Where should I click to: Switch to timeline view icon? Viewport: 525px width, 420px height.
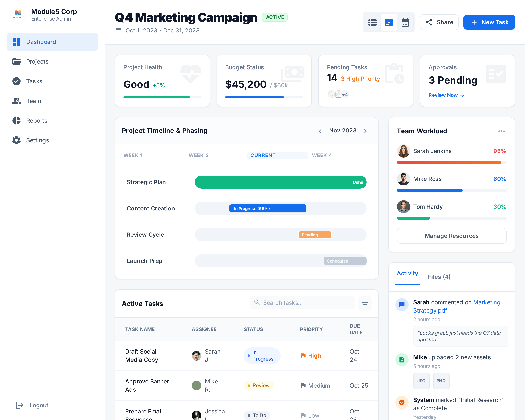pos(389,22)
